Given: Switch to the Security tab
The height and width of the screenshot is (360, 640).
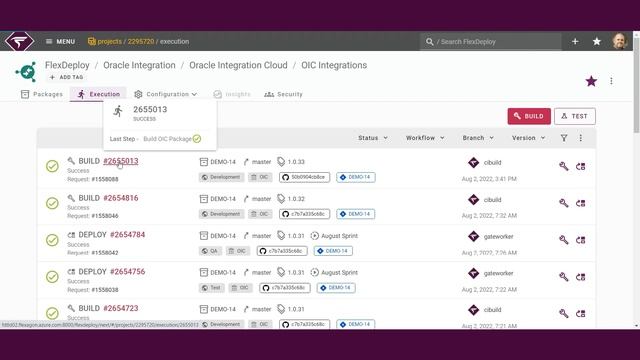Looking at the screenshot, I should (x=283, y=94).
